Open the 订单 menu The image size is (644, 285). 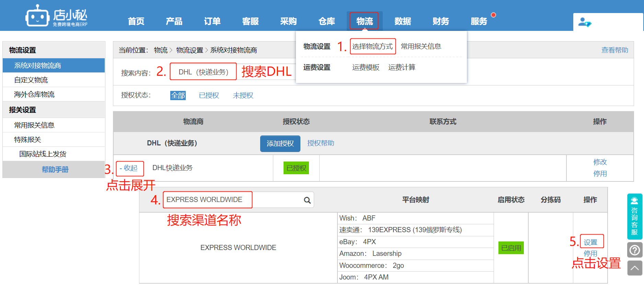212,21
